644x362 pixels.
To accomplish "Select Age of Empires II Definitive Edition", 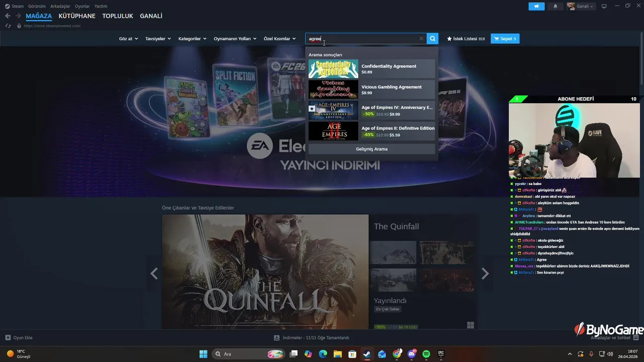I will pyautogui.click(x=372, y=131).
